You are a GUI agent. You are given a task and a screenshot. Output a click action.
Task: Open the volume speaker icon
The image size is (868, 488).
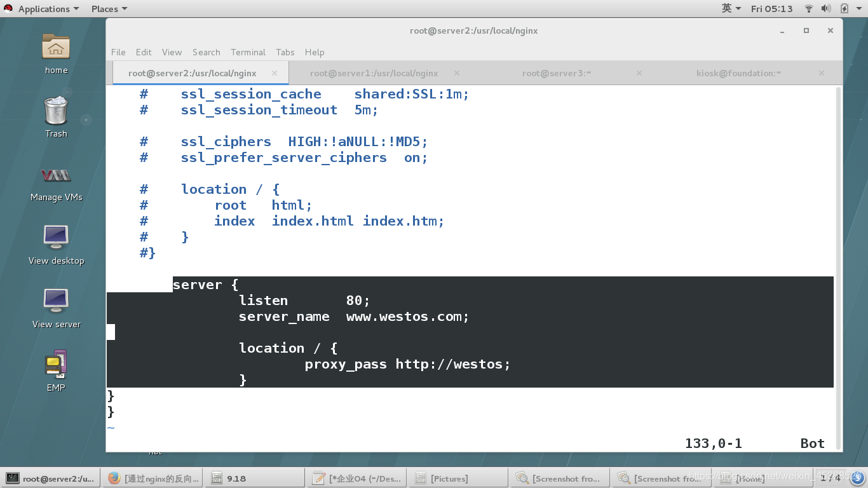825,9
